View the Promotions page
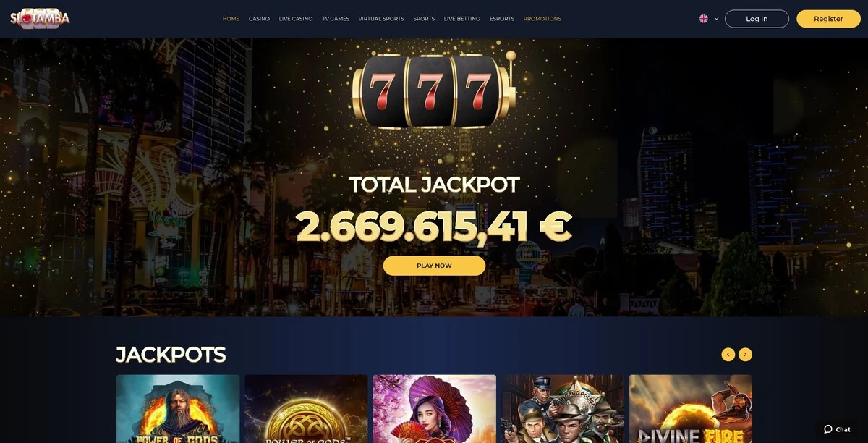The width and height of the screenshot is (868, 443). pyautogui.click(x=542, y=19)
